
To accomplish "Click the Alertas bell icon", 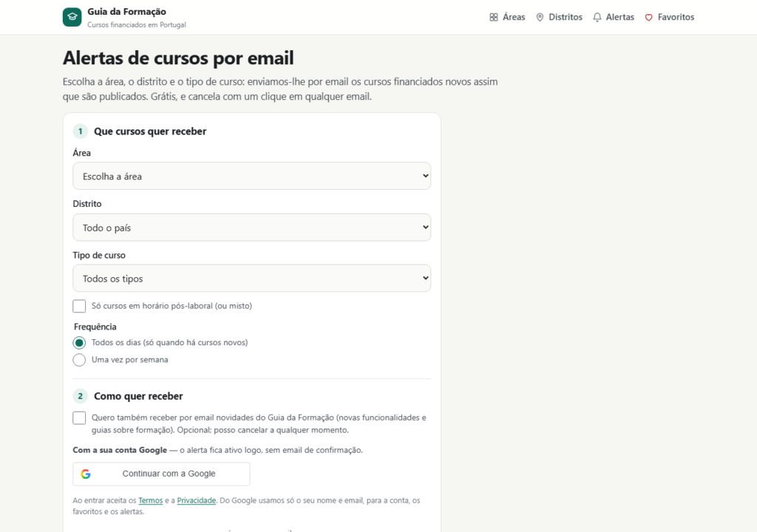I will [597, 18].
